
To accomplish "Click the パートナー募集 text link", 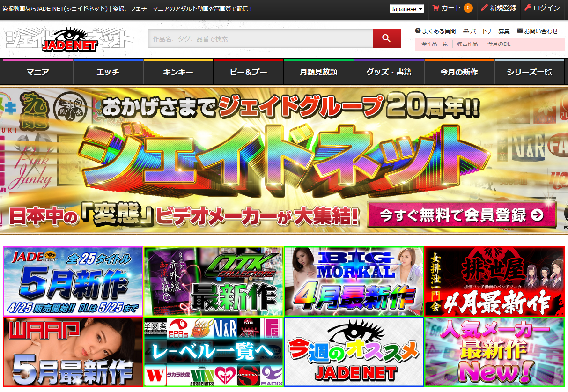I will [x=490, y=31].
